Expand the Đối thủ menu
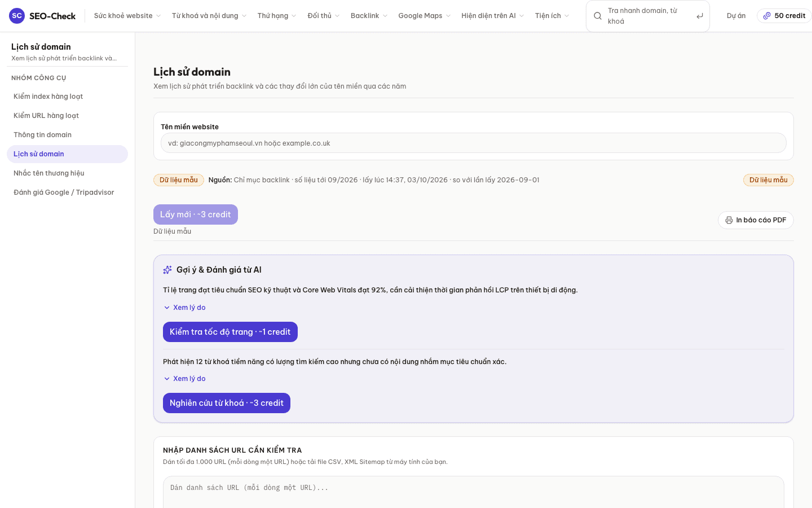The height and width of the screenshot is (508, 812). [324, 16]
